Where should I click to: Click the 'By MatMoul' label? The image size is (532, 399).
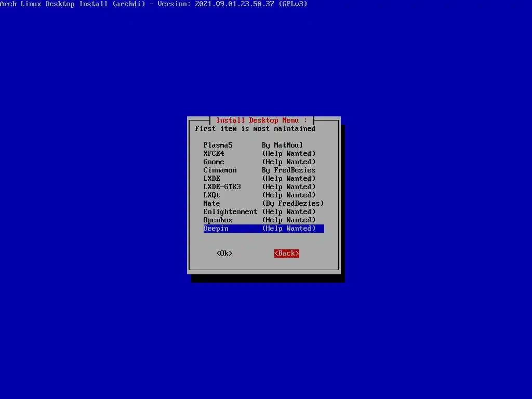(282, 145)
